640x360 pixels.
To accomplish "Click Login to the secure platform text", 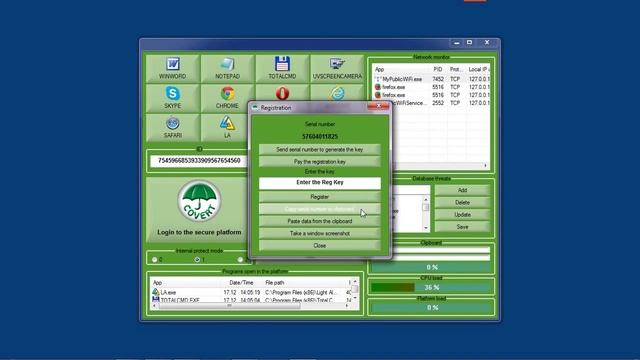I will click(x=199, y=232).
